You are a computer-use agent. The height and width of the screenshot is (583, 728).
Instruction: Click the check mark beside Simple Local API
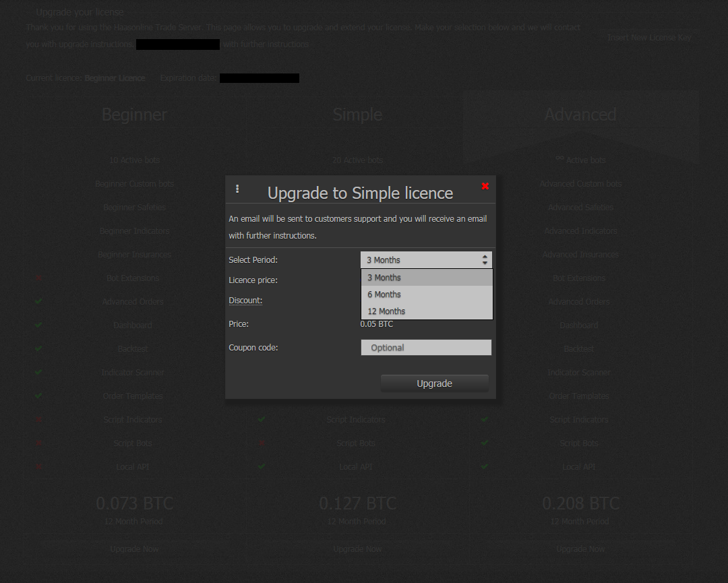tap(262, 466)
